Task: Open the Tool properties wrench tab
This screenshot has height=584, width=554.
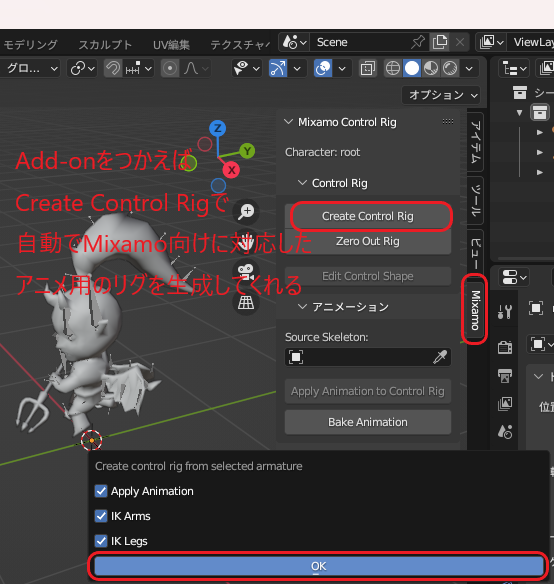Action: [505, 311]
